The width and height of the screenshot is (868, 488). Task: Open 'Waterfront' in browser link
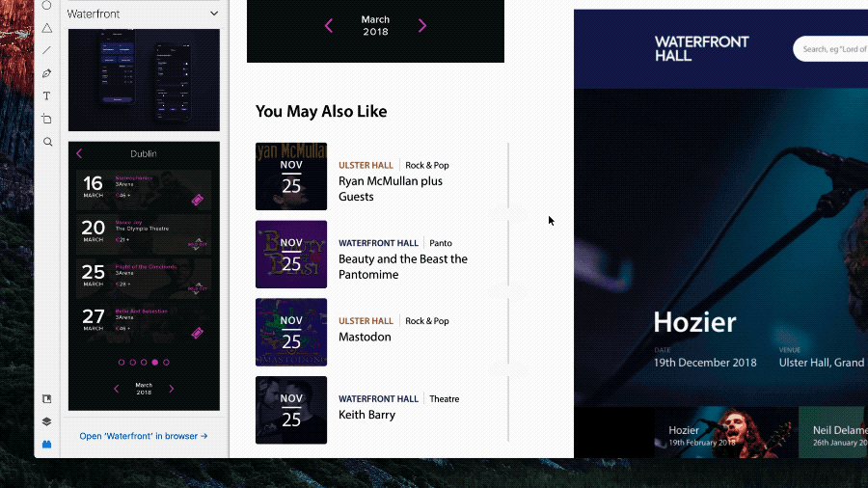(144, 436)
